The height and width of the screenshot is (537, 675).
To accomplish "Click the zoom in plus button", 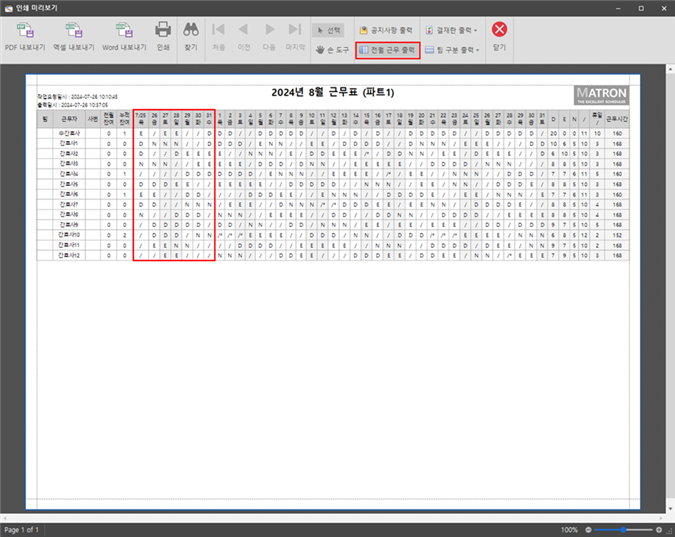I will point(659,529).
